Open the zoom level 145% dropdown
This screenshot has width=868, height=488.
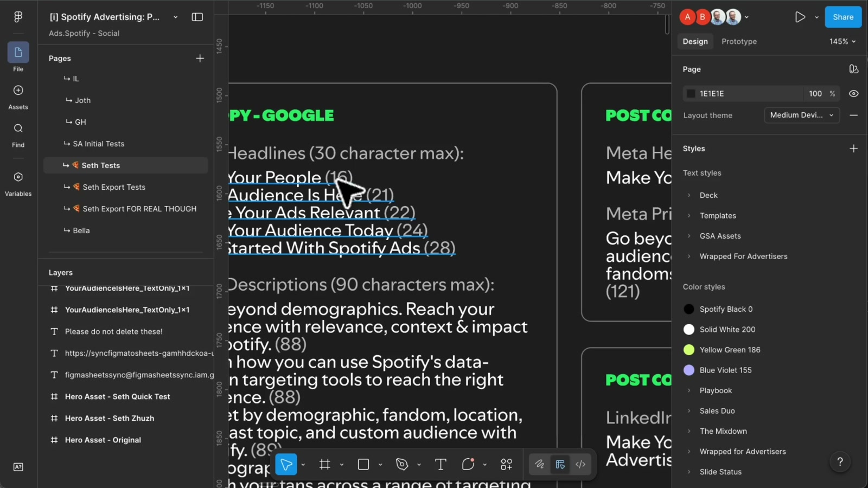pos(842,41)
